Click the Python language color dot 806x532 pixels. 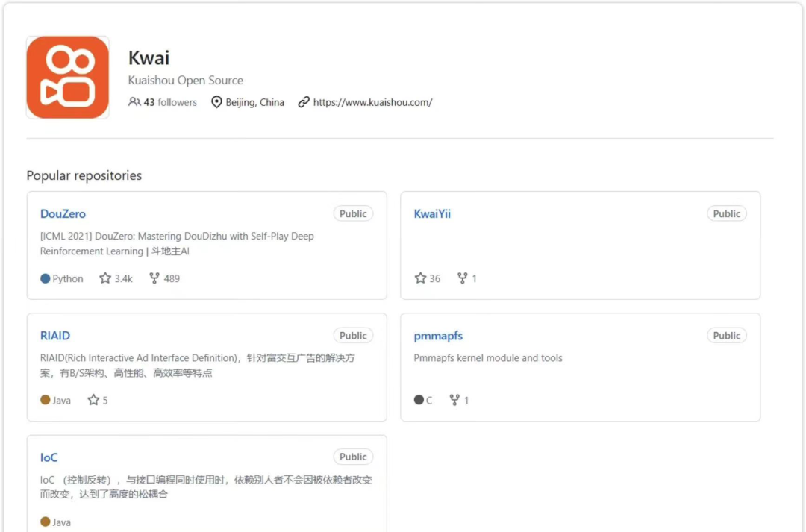coord(46,278)
